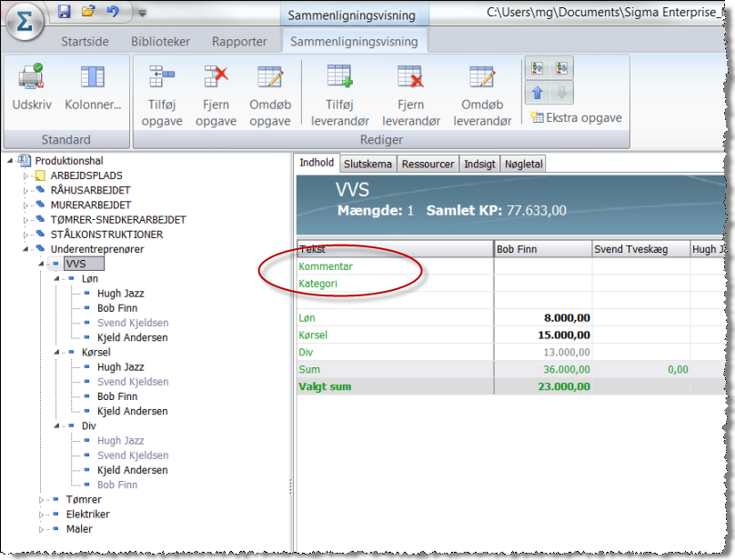Expand the ARBEJDSPLADS node
735x560 pixels.
point(25,176)
